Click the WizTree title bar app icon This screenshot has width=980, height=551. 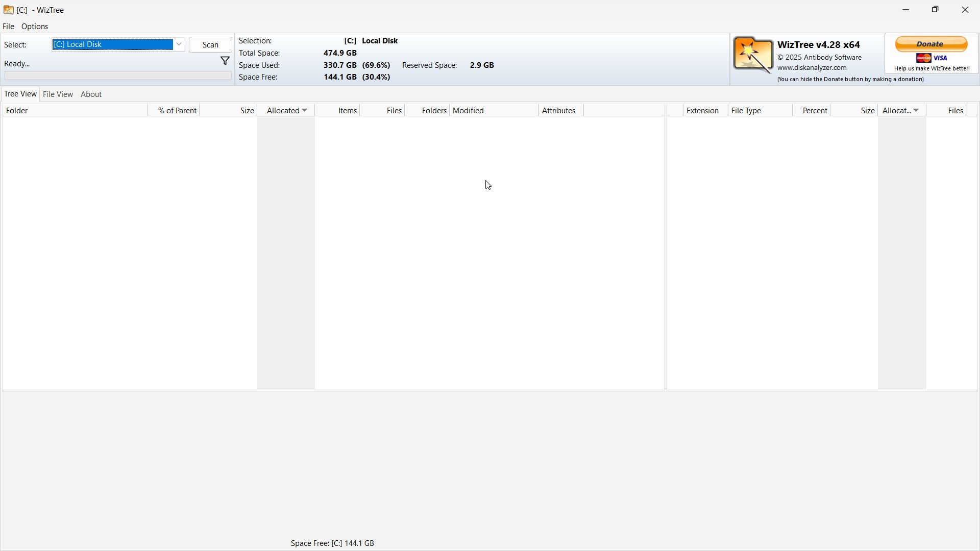click(x=9, y=10)
